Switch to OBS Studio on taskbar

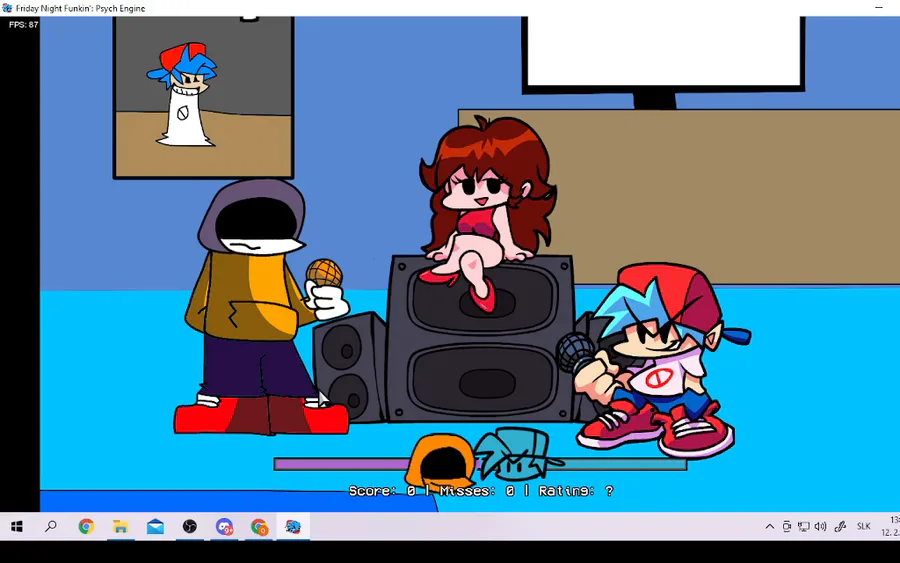190,526
